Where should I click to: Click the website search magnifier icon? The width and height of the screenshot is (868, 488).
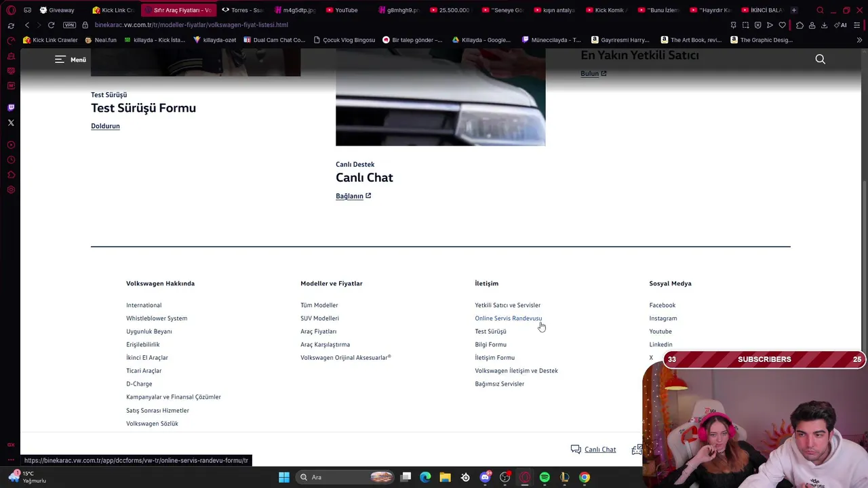click(x=820, y=60)
